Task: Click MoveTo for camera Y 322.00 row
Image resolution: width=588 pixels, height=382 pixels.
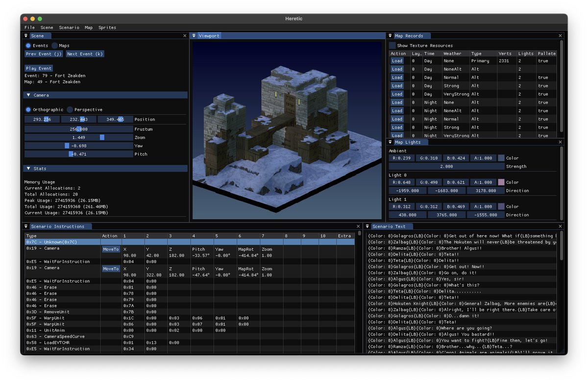Action: pos(111,269)
